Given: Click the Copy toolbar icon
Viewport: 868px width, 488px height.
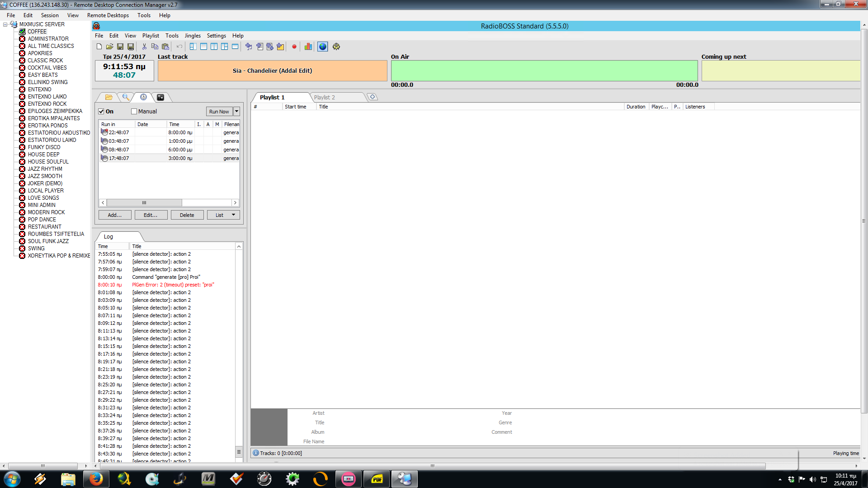Looking at the screenshot, I should (x=155, y=47).
